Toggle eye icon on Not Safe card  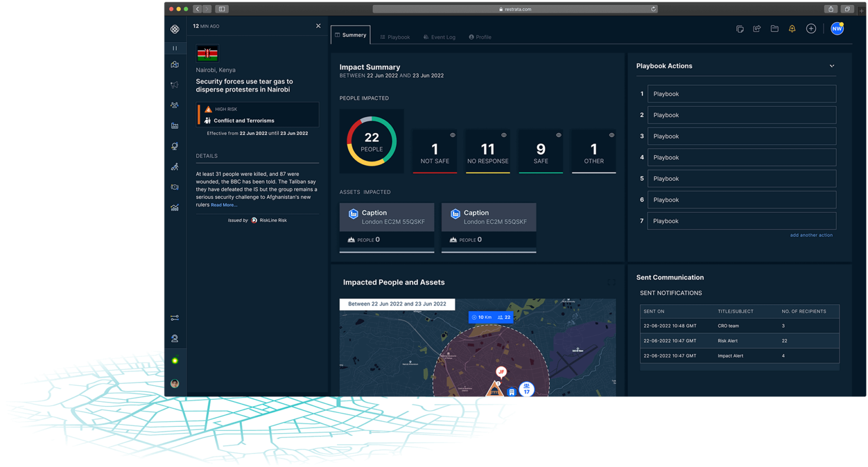pyautogui.click(x=453, y=135)
